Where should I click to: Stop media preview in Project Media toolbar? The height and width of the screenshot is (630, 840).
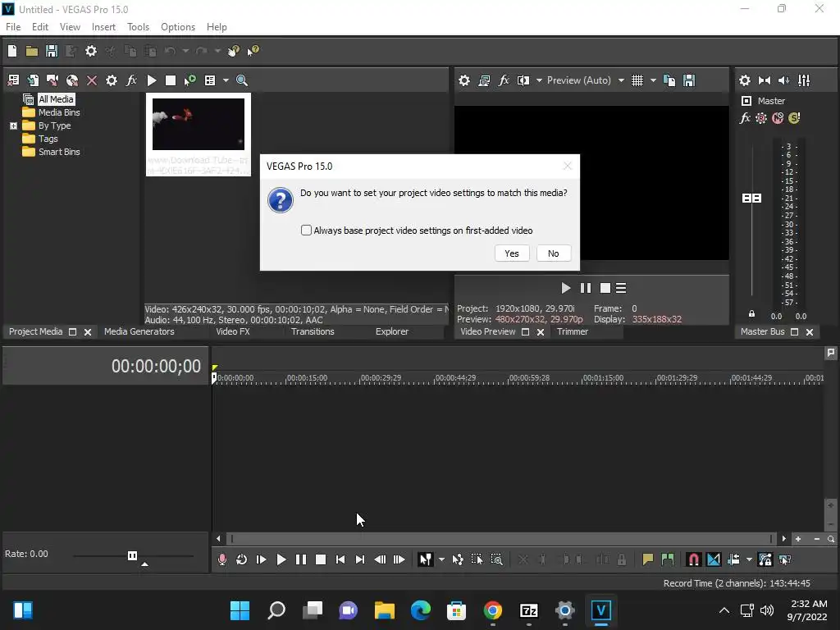tap(171, 80)
